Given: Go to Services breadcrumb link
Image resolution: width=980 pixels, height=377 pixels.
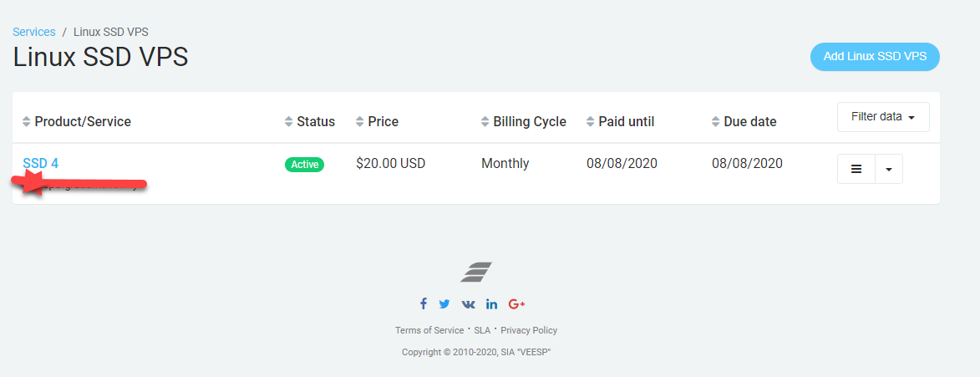Looking at the screenshot, I should click(x=34, y=32).
